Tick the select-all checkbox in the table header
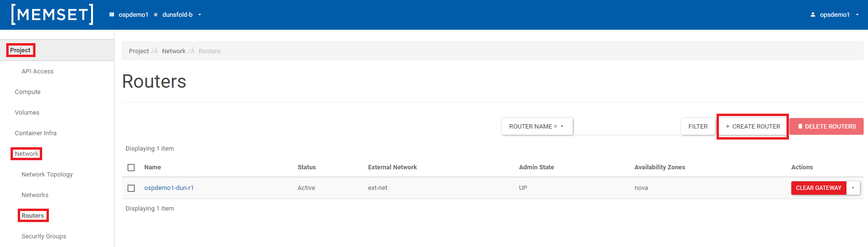The image size is (868, 247). pos(131,167)
